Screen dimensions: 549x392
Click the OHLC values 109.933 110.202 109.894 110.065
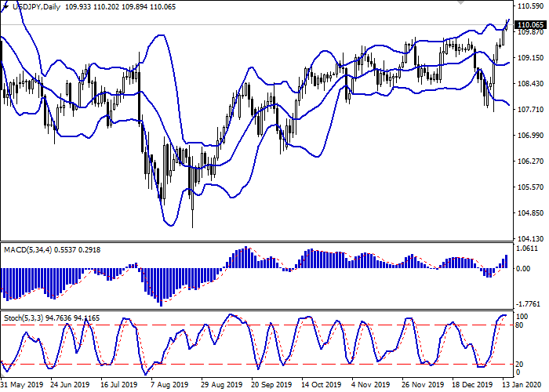(x=121, y=6)
